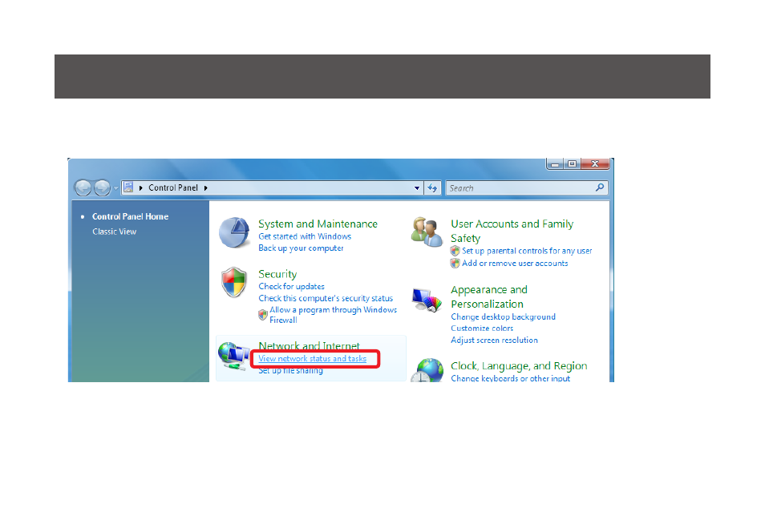
Task: Click Allow a program through Windows Firewall
Action: (334, 315)
